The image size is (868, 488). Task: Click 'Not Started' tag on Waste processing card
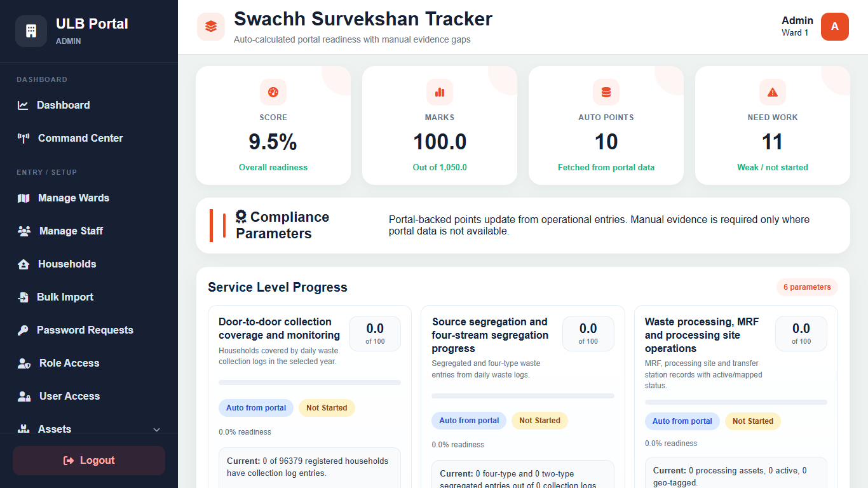pyautogui.click(x=753, y=421)
